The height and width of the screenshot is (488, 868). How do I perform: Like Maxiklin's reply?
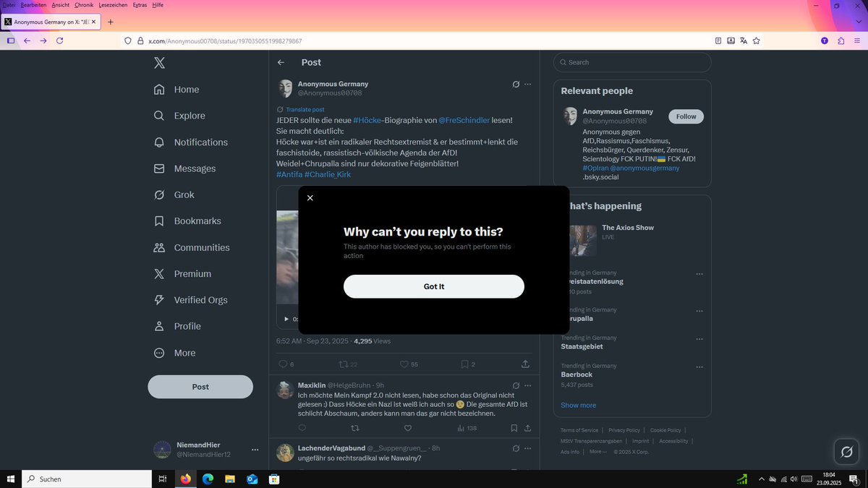[x=407, y=428]
